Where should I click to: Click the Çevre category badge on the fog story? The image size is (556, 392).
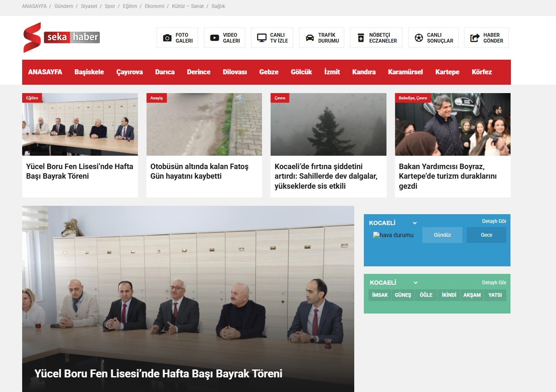279,98
